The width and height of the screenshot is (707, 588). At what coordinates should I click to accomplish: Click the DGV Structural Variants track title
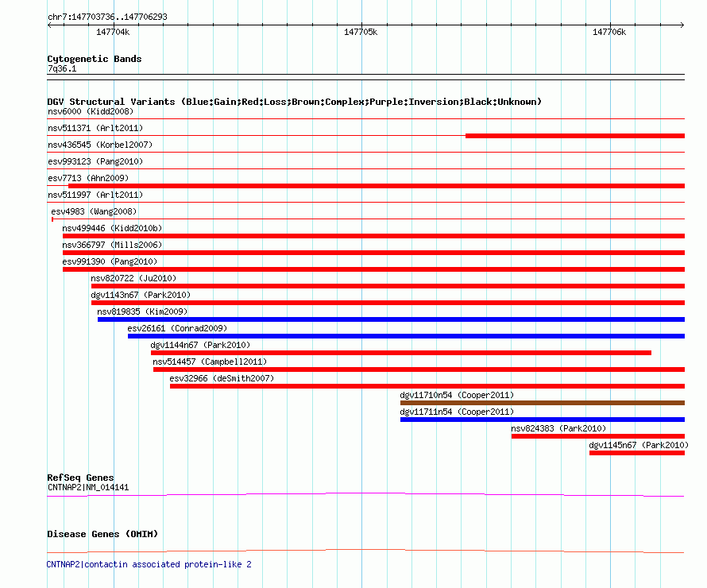[294, 102]
